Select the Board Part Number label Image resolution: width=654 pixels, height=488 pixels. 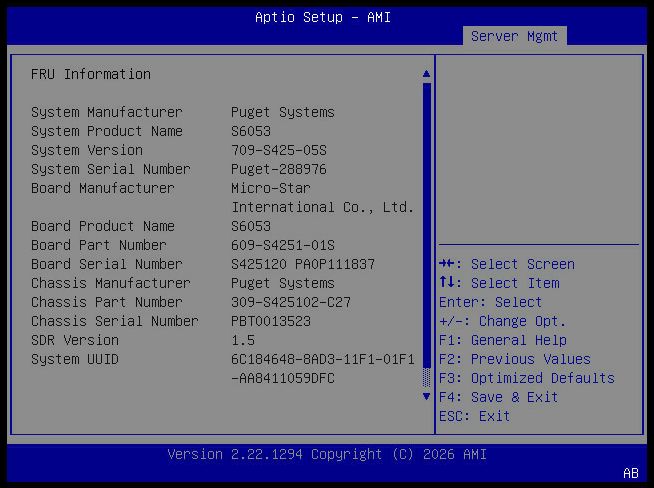pos(98,245)
